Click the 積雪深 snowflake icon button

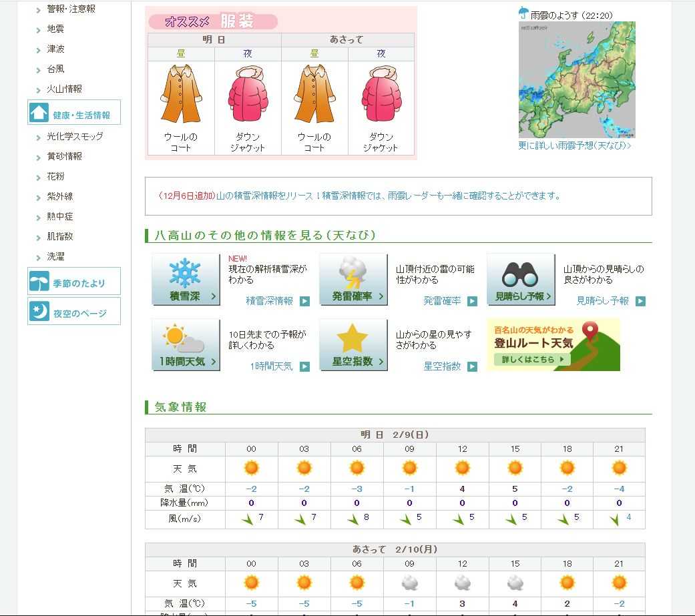(x=186, y=280)
